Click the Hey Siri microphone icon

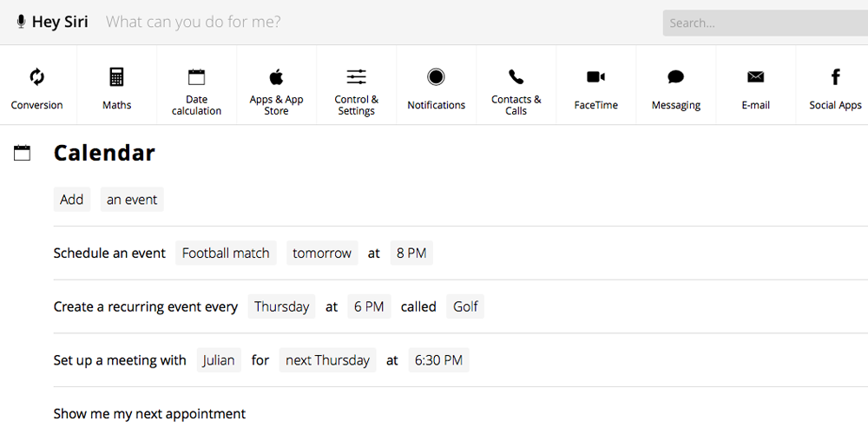[x=21, y=22]
